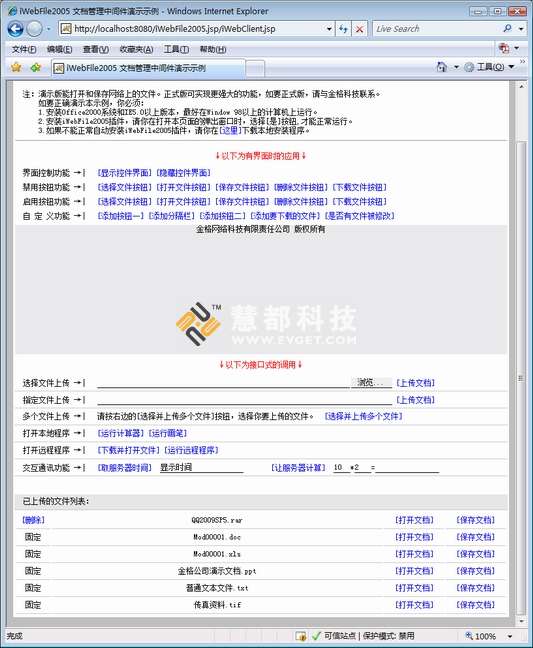This screenshot has height=648, width=533.
Task: Select the iWebFile2005 browser tab
Action: tap(148, 68)
